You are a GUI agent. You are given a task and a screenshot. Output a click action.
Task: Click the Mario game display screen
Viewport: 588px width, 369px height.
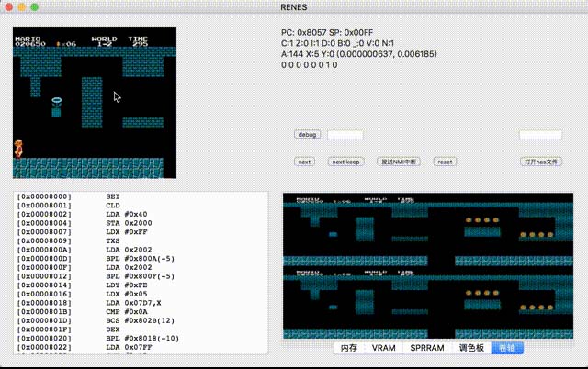pos(95,106)
